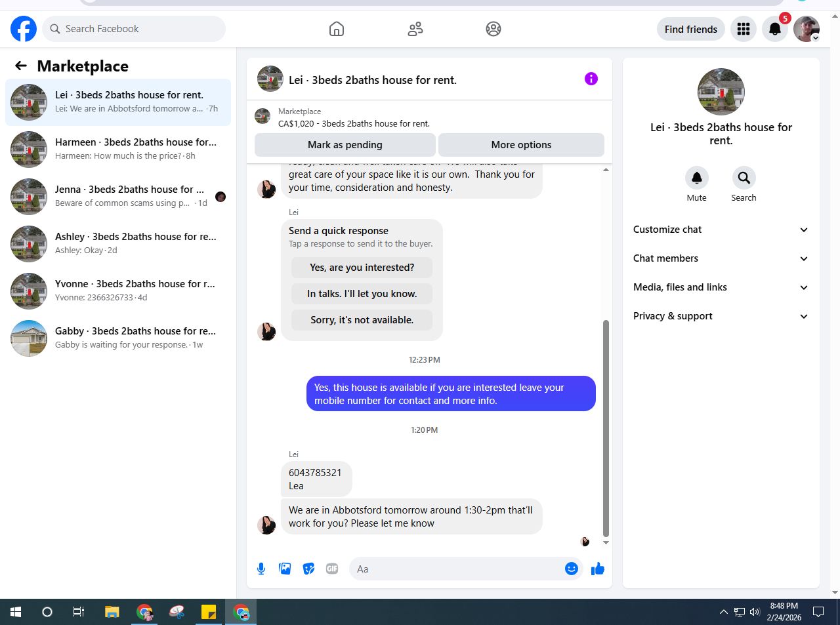Open the apps grid menu icon
Viewport: 840px width, 625px height.
tap(744, 29)
